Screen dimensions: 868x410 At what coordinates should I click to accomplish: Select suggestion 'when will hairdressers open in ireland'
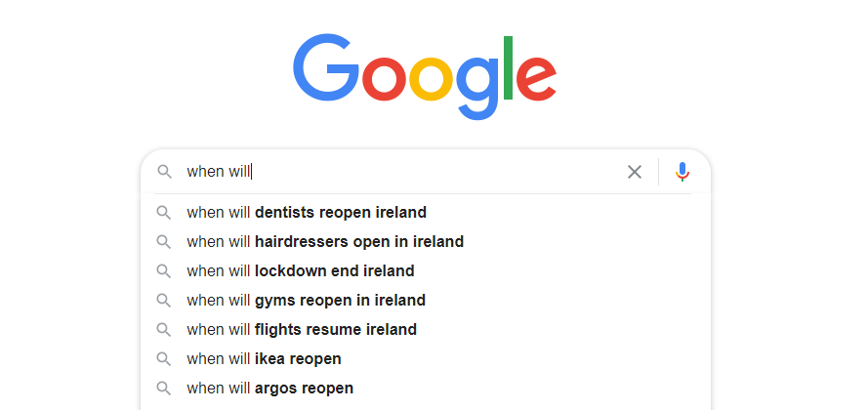point(425,242)
